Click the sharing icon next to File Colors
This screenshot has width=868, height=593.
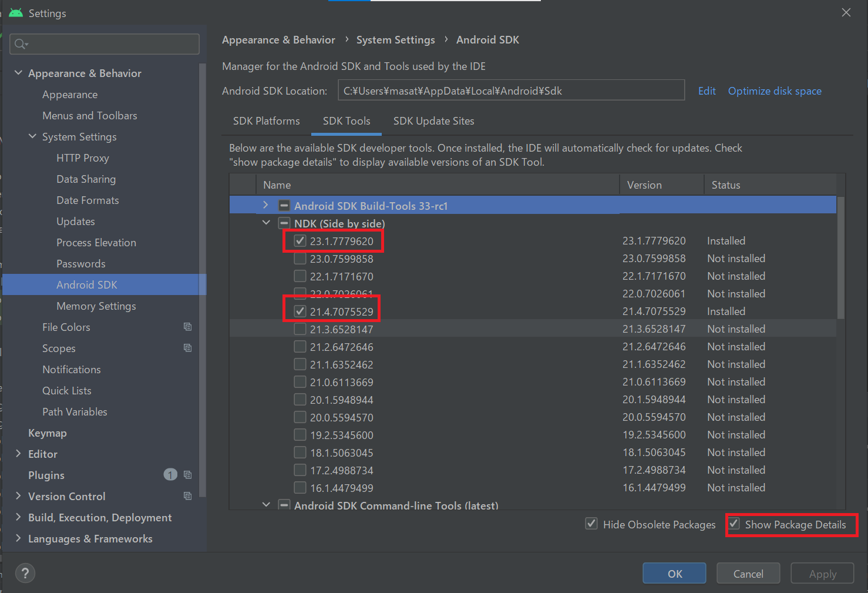coord(187,326)
